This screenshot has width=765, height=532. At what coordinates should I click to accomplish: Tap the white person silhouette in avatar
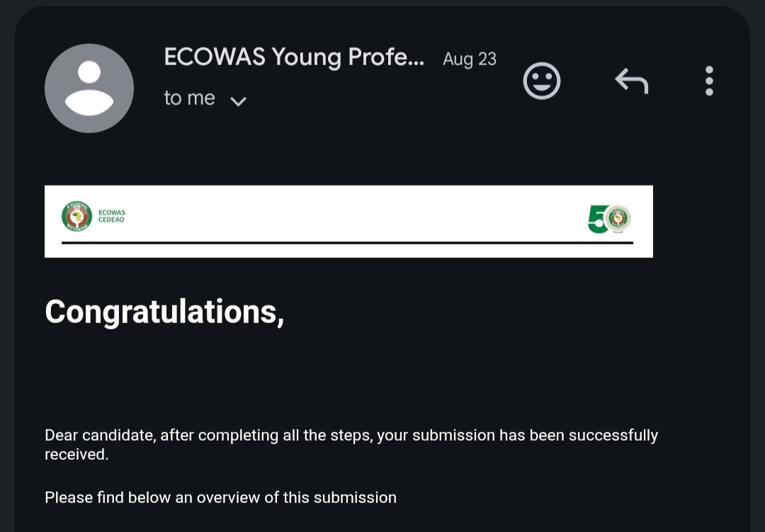pyautogui.click(x=89, y=89)
